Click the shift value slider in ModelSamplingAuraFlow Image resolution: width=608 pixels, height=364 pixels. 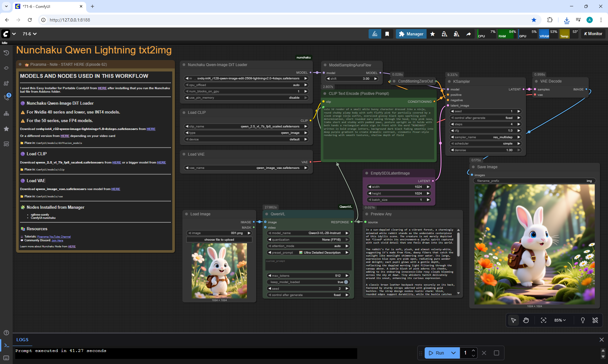[351, 79]
